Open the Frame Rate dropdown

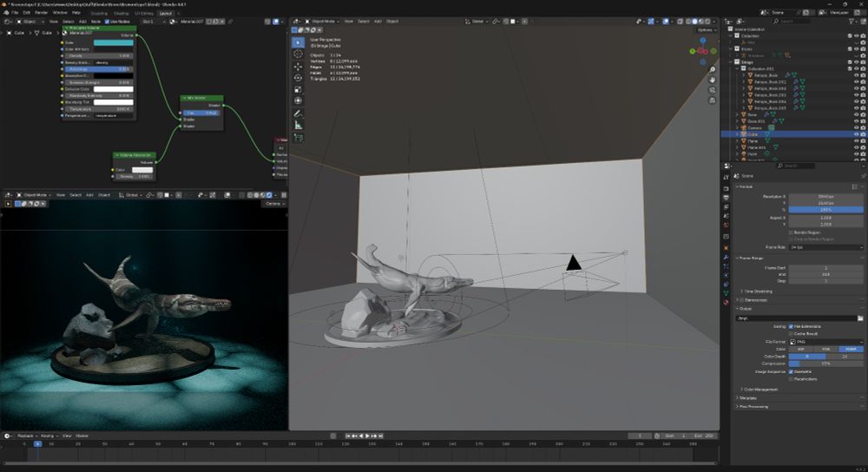[826, 247]
